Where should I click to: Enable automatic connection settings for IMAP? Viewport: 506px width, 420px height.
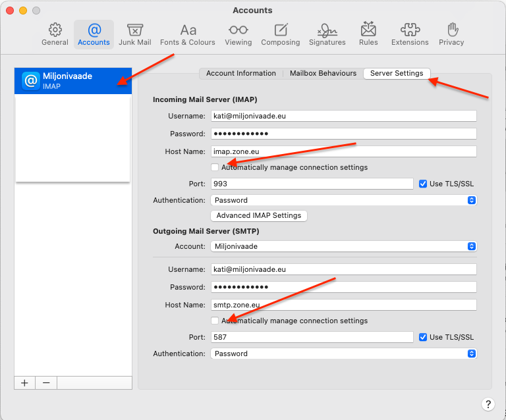pyautogui.click(x=215, y=167)
